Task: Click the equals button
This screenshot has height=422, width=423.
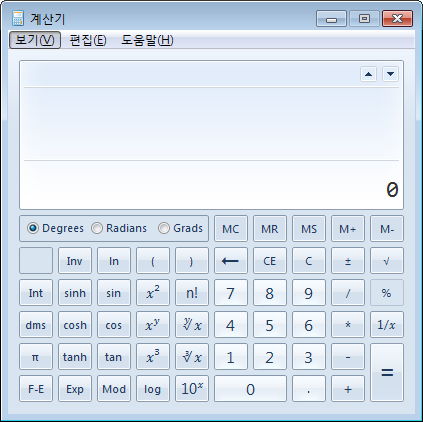Action: tap(387, 373)
